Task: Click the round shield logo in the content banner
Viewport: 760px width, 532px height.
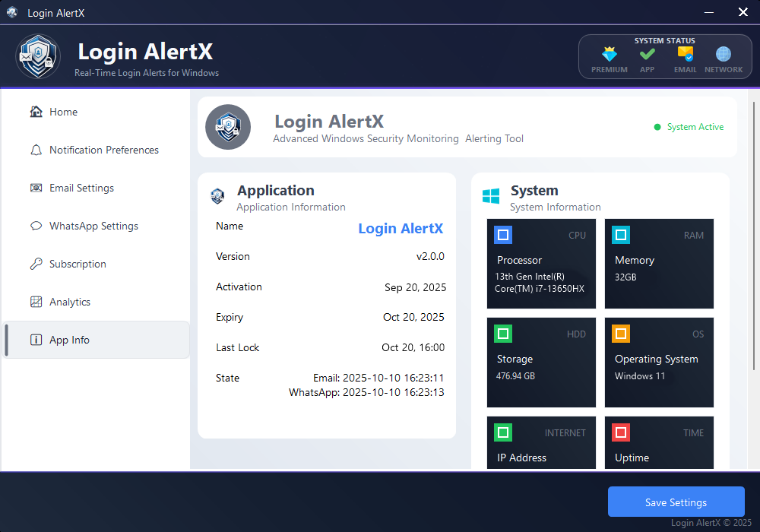Action: tap(228, 127)
